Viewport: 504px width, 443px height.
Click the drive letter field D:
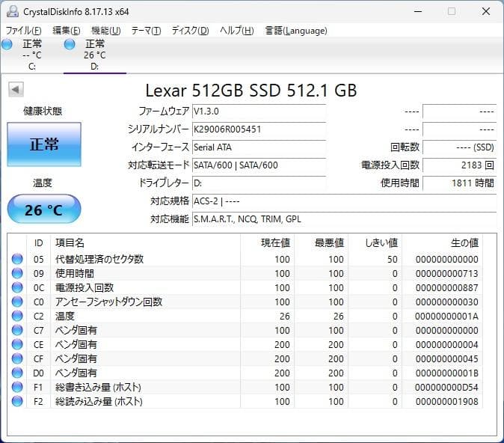coord(259,183)
